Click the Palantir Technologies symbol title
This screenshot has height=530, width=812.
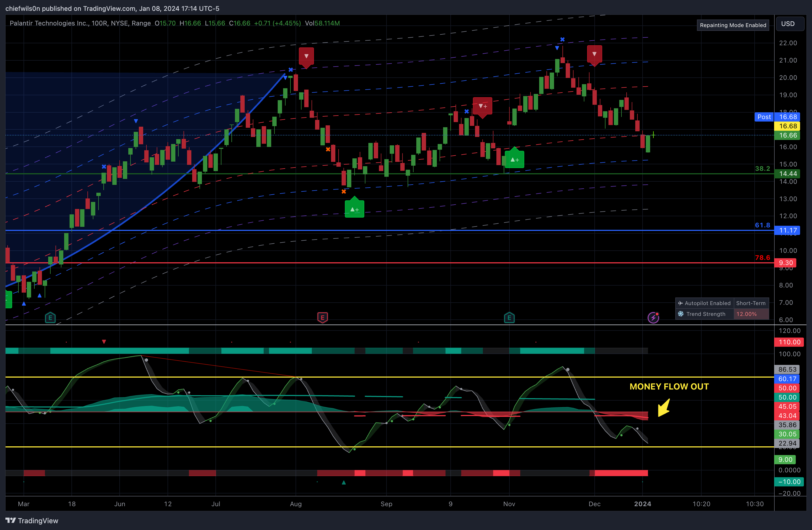pyautogui.click(x=80, y=23)
